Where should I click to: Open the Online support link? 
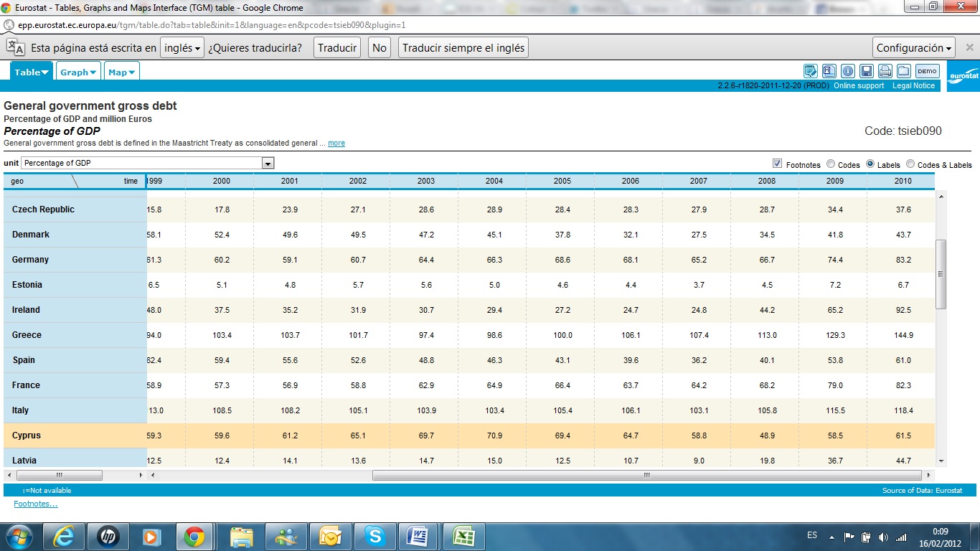coord(859,85)
